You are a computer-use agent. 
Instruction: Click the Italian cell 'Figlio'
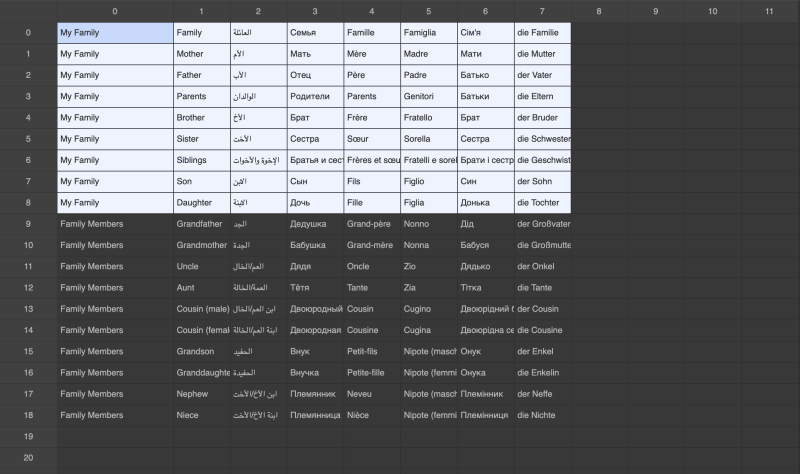[429, 182]
